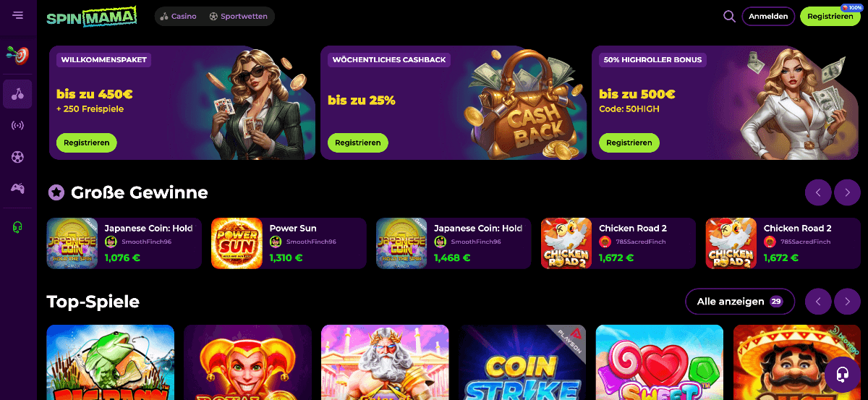Viewport: 868px width, 400px height.
Task: Switch to the Sportwetten tab
Action: [x=238, y=16]
